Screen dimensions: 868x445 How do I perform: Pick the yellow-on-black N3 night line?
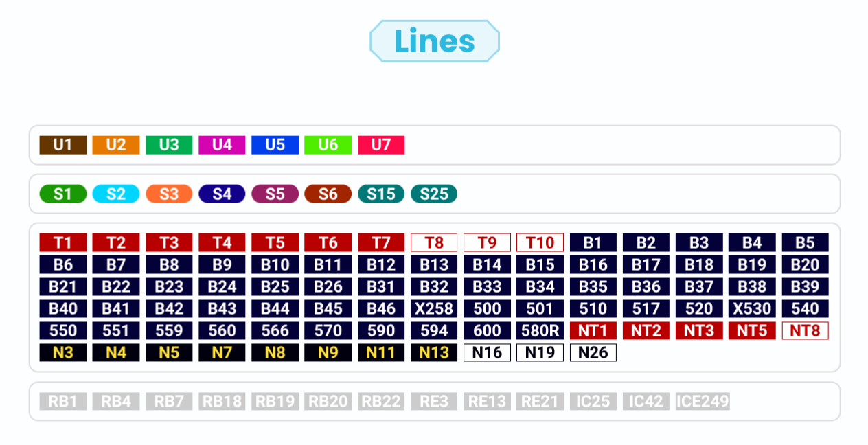coord(63,353)
